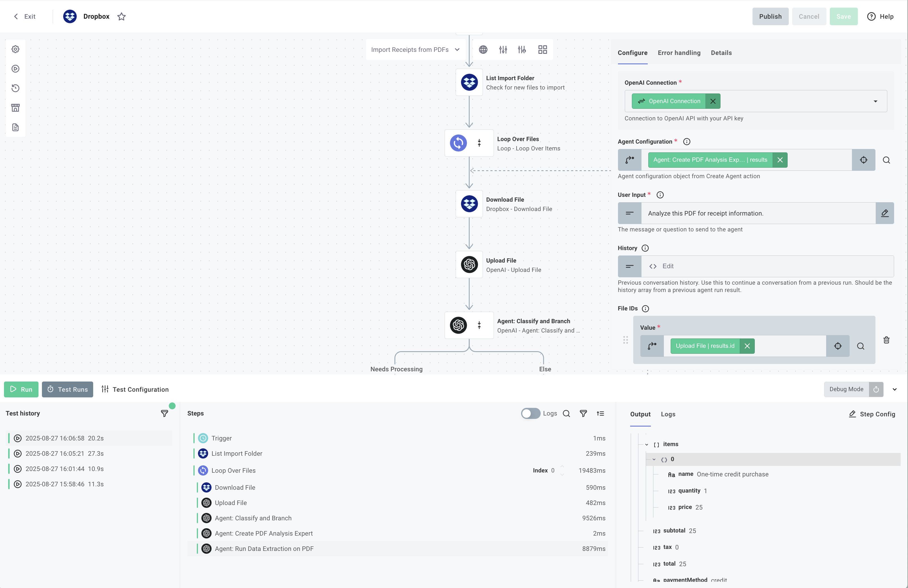Publish the workflow
908x588 pixels.
click(x=770, y=16)
